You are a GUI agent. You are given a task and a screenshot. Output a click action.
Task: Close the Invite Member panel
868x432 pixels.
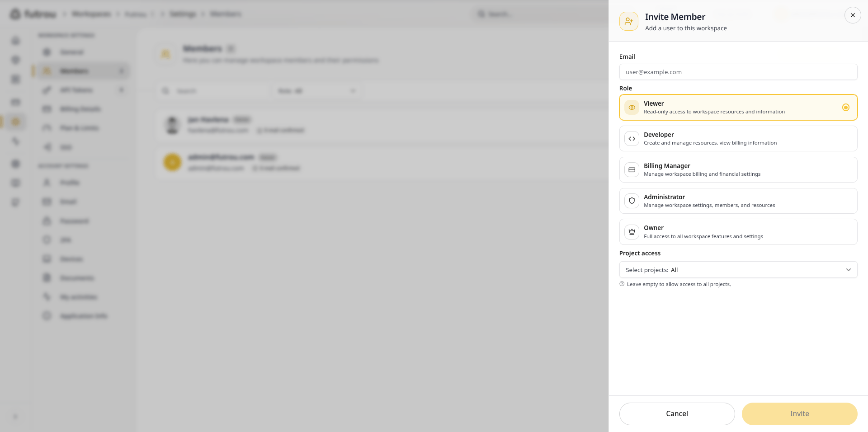point(853,15)
